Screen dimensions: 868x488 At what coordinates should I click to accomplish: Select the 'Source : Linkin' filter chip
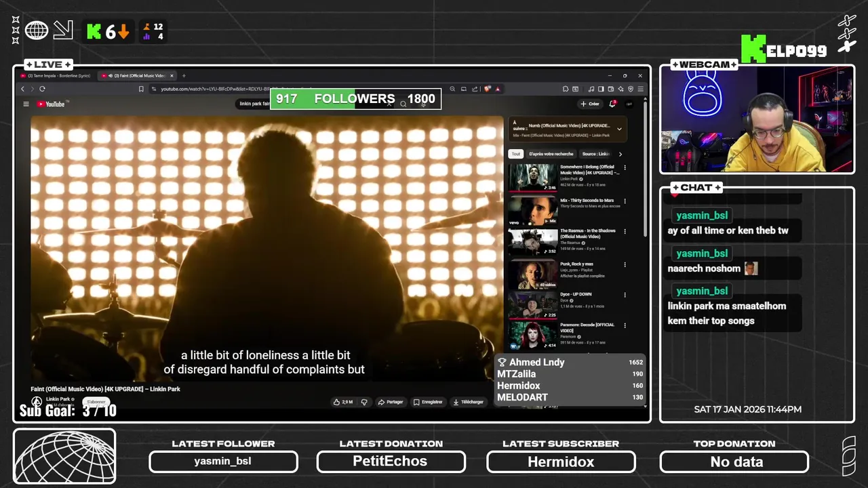(595, 154)
